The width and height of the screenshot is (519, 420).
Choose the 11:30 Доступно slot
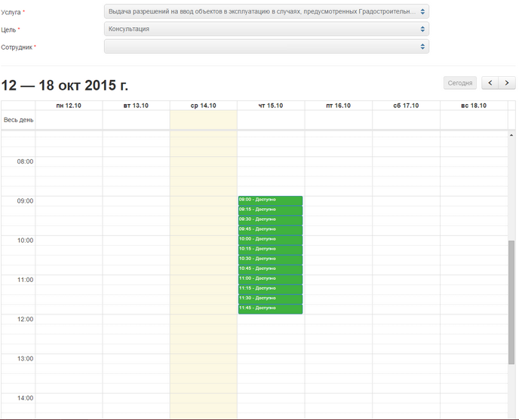270,299
